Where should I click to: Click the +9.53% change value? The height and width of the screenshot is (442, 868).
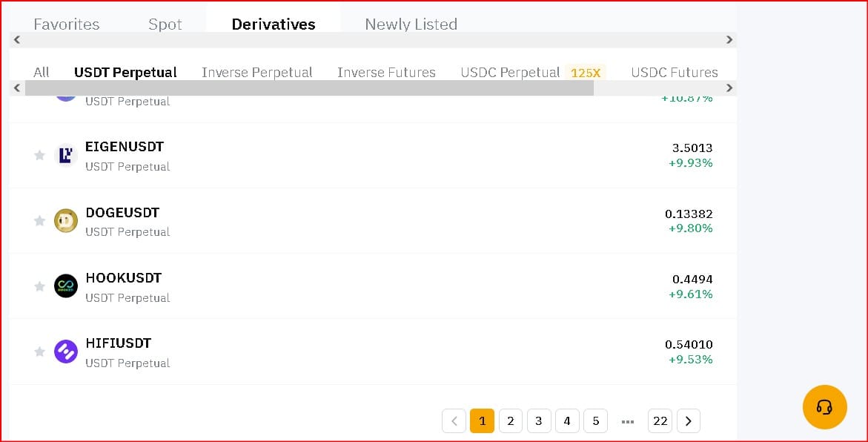tap(690, 360)
